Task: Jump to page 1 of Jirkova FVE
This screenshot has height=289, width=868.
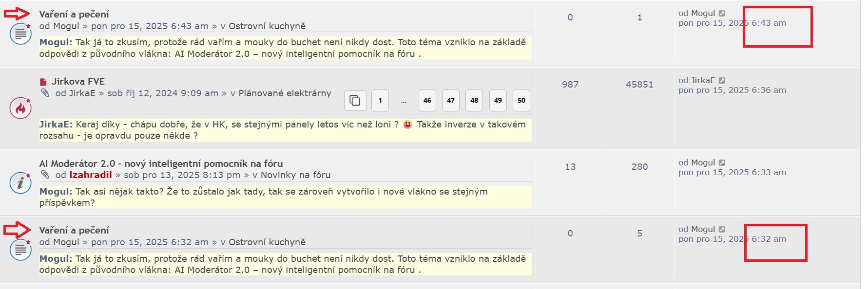Action: pyautogui.click(x=380, y=101)
